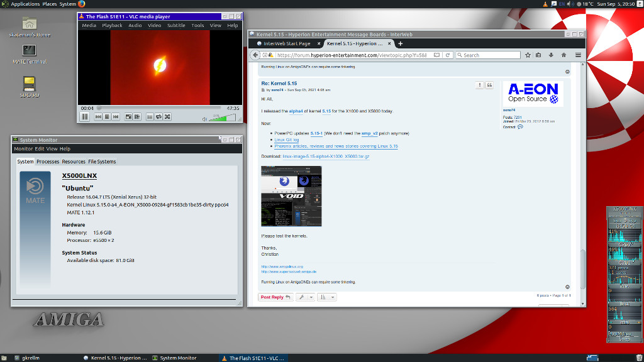Go back in InterWeb browser
This screenshot has width=644, height=362.
255,55
